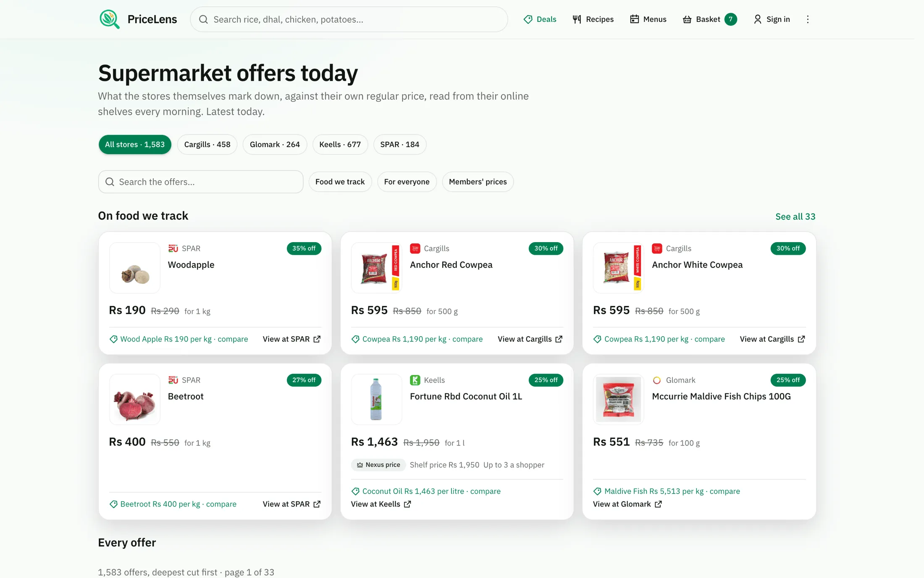
Task: Click the basket count badge showing 7
Action: [730, 19]
